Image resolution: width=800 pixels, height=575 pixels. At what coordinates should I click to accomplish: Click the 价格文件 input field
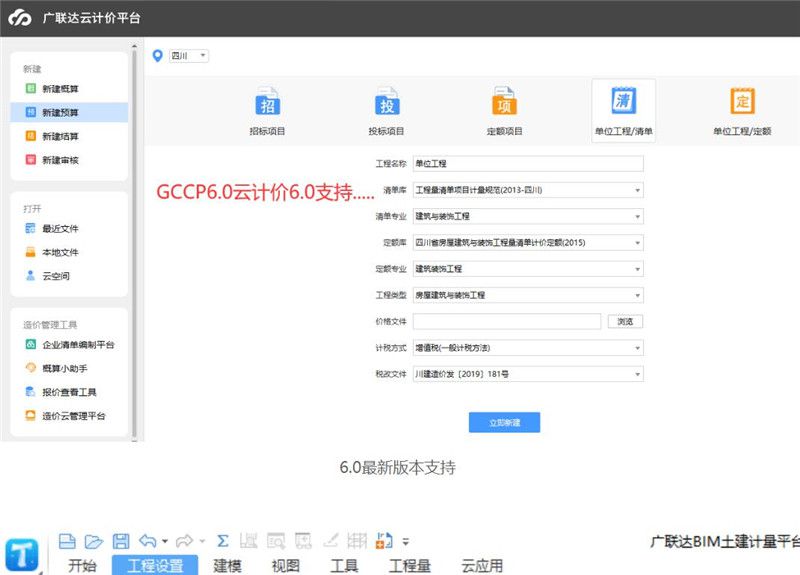pyautogui.click(x=507, y=321)
